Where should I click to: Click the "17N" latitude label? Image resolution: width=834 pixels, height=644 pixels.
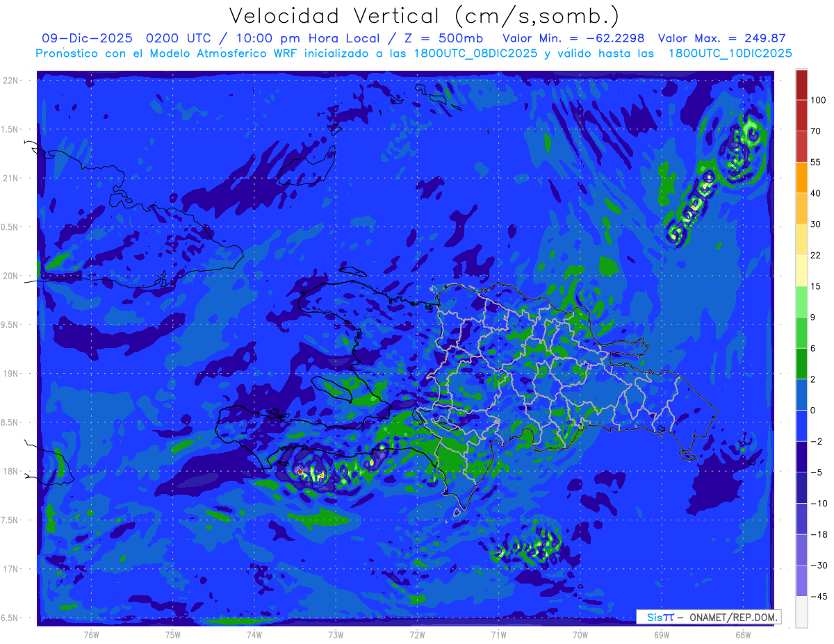[11, 569]
